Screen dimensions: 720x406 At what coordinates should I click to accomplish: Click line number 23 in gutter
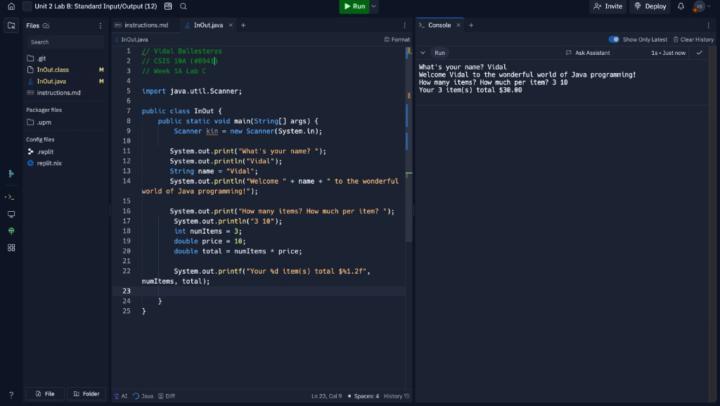click(x=126, y=291)
